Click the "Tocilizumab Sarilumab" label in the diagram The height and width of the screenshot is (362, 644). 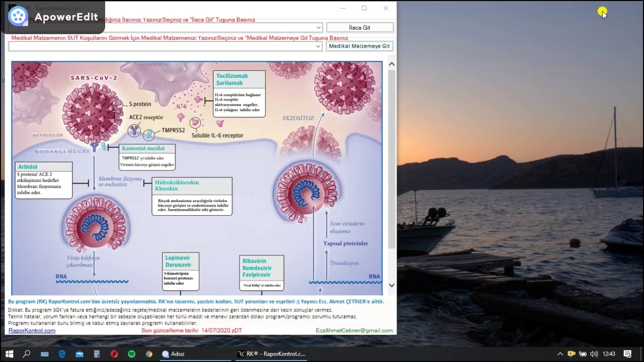pyautogui.click(x=232, y=79)
